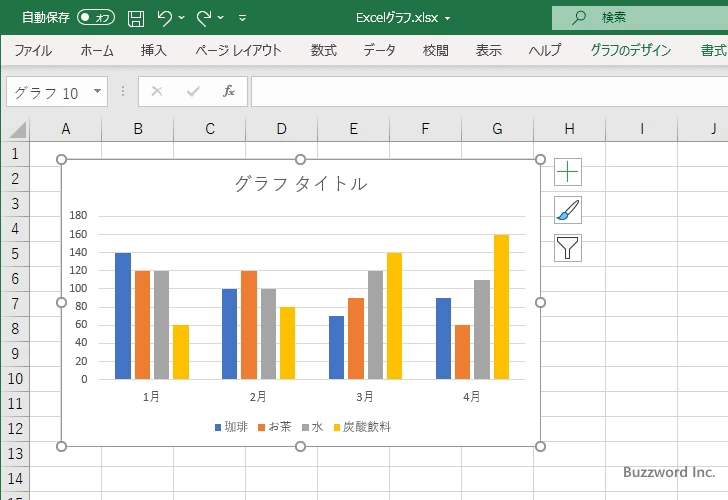
Task: Select row 7 header
Action: [15, 304]
